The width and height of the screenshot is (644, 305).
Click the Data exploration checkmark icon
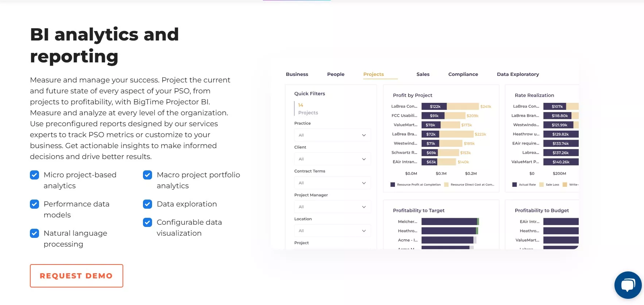pyautogui.click(x=148, y=204)
